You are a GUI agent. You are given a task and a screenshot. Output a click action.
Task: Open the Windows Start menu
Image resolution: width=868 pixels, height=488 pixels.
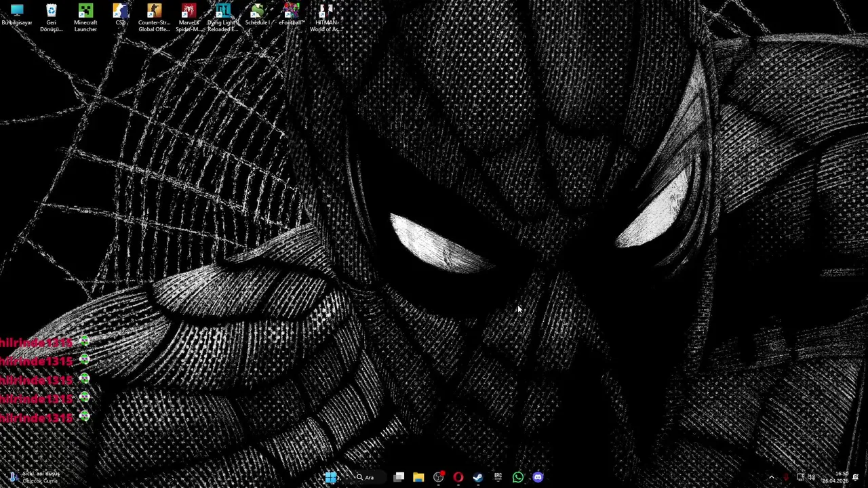(330, 477)
